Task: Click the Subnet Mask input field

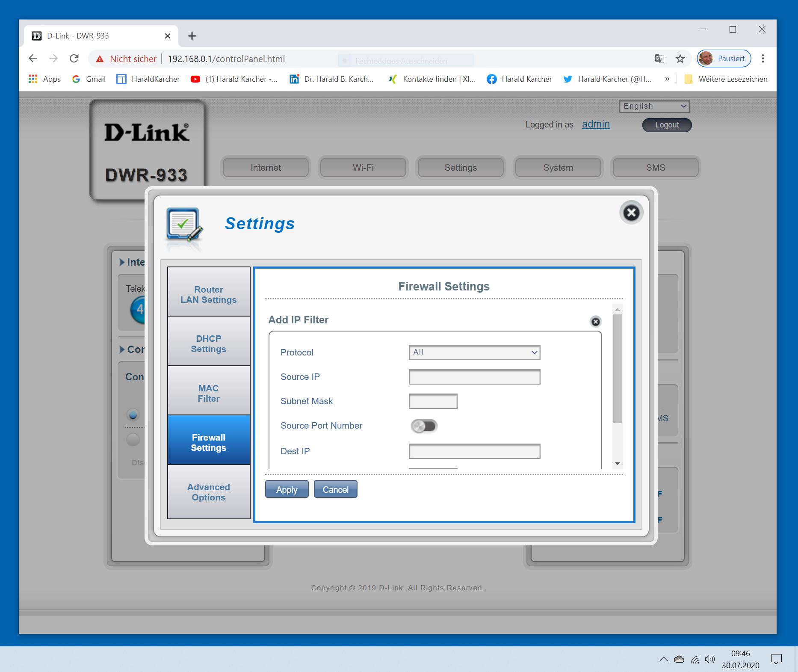Action: tap(433, 401)
